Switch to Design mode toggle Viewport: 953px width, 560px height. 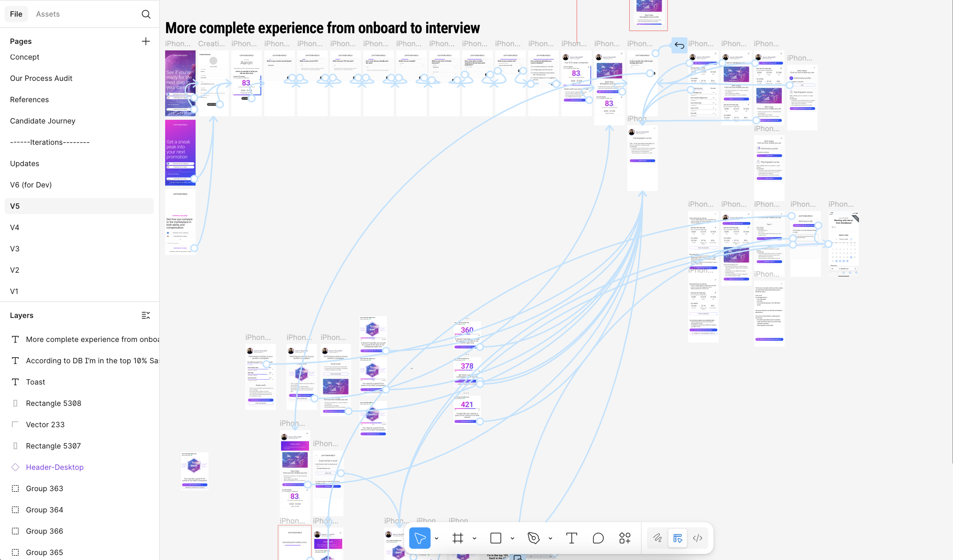[677, 538]
